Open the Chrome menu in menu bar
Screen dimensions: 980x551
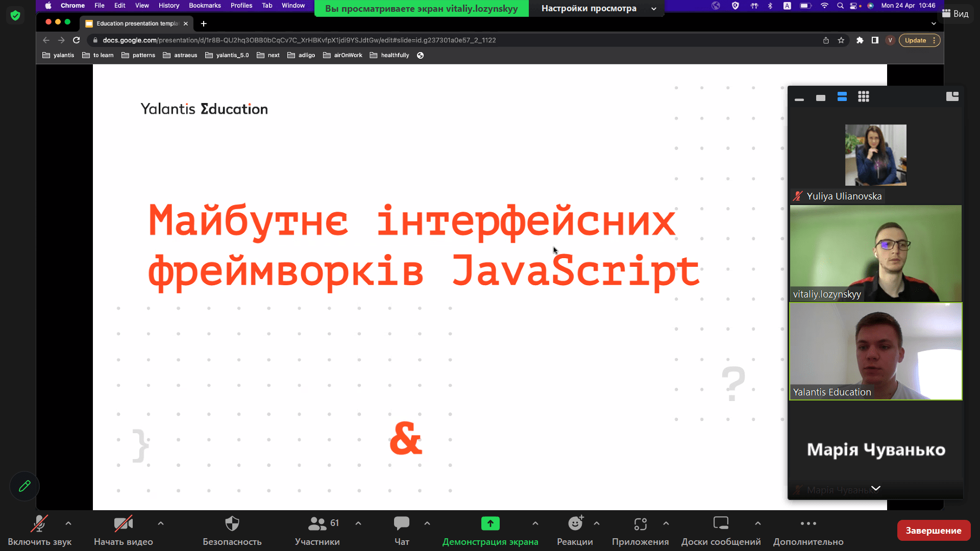(72, 6)
